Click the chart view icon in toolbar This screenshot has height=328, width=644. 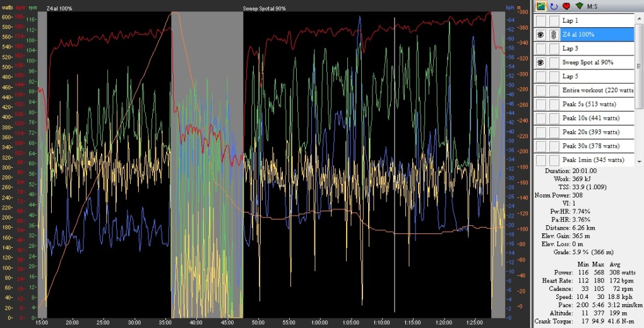tap(540, 6)
